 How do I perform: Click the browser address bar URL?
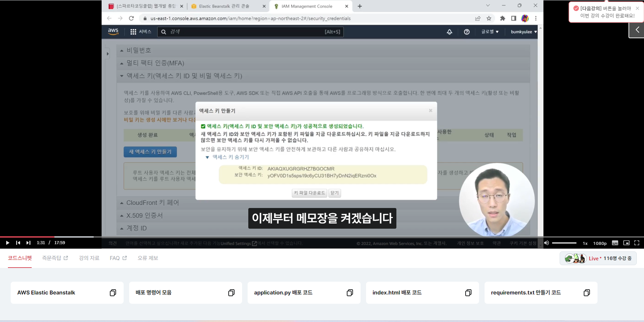(x=250, y=19)
